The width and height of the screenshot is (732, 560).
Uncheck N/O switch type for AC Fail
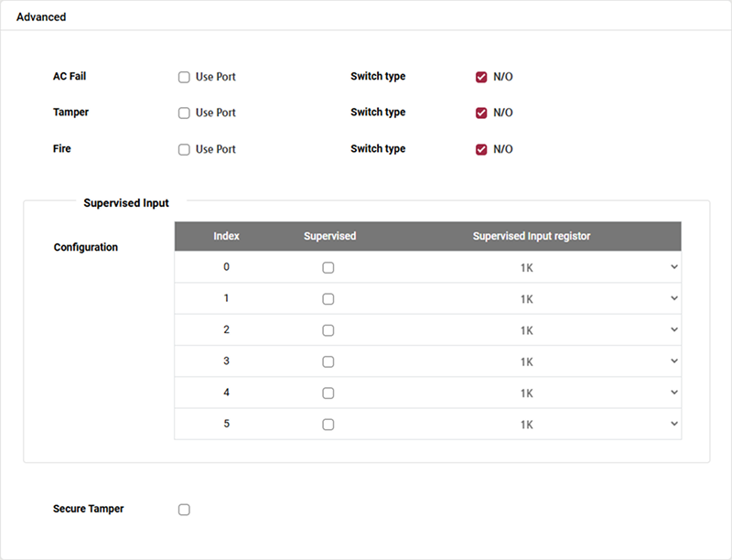click(x=481, y=78)
